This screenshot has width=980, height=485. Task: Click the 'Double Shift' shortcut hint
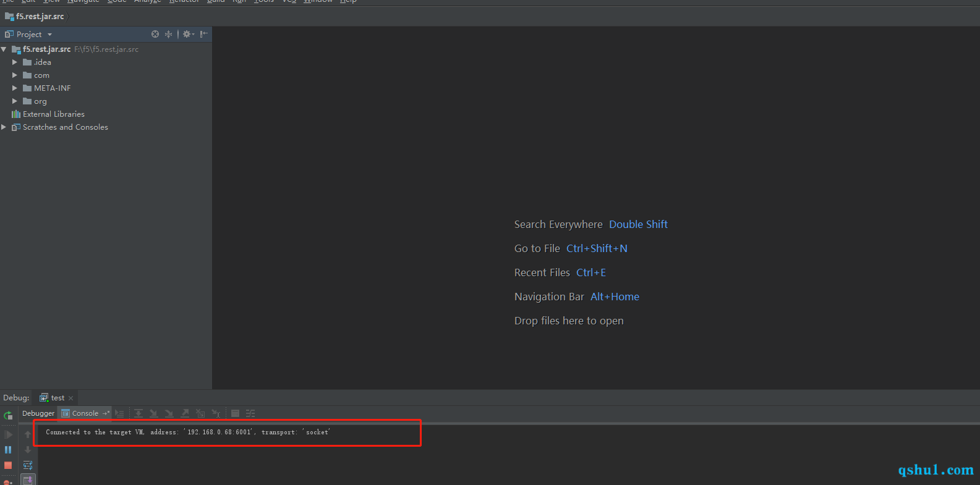click(x=638, y=224)
